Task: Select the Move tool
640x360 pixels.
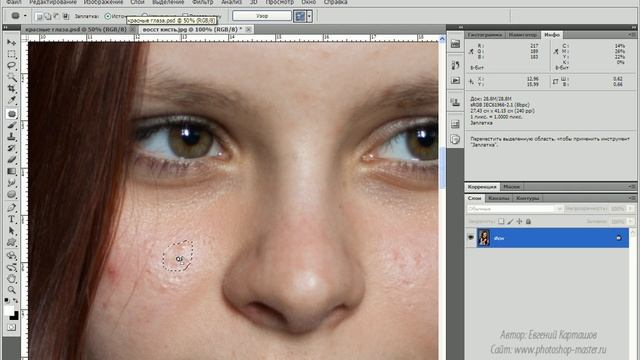Action: (11, 42)
